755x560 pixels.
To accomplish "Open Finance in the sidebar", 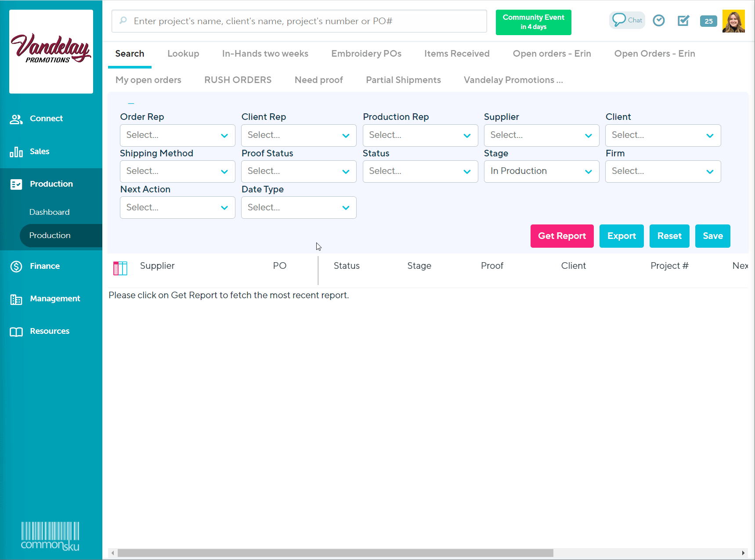I will pyautogui.click(x=44, y=266).
